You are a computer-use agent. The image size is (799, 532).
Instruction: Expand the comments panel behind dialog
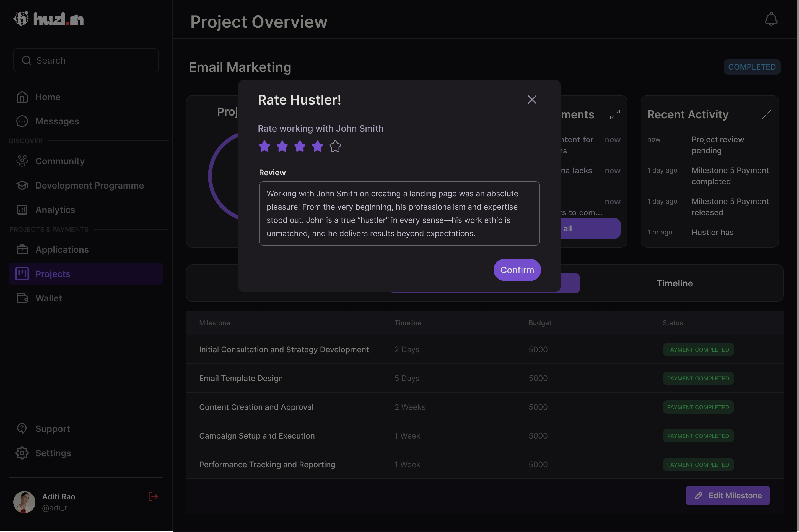615,114
